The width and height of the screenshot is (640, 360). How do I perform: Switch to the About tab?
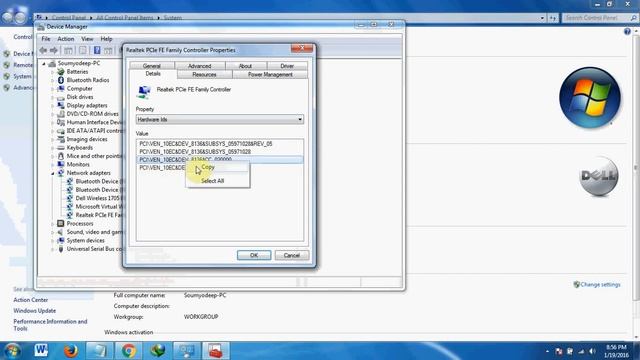coord(245,66)
